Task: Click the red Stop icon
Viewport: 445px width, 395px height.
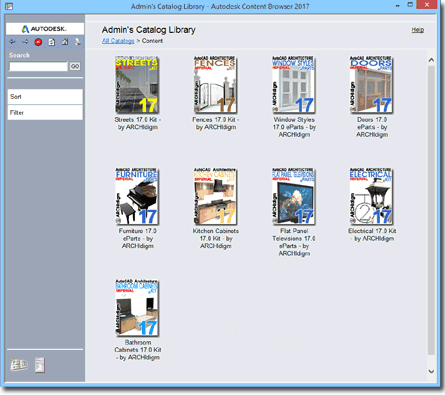Action: coord(38,42)
